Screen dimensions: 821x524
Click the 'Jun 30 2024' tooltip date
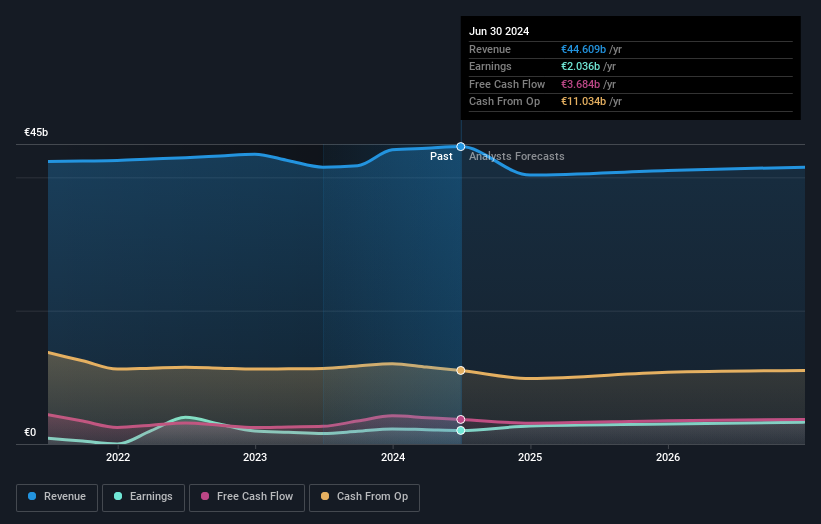(499, 31)
